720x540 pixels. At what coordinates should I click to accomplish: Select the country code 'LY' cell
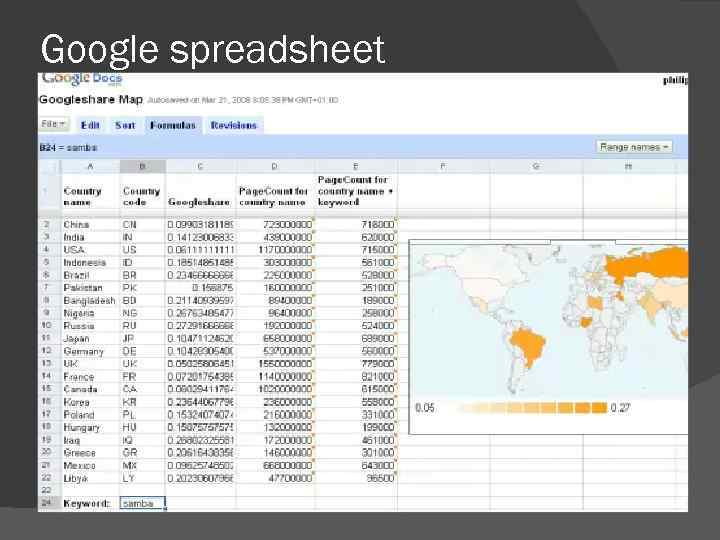pyautogui.click(x=142, y=478)
